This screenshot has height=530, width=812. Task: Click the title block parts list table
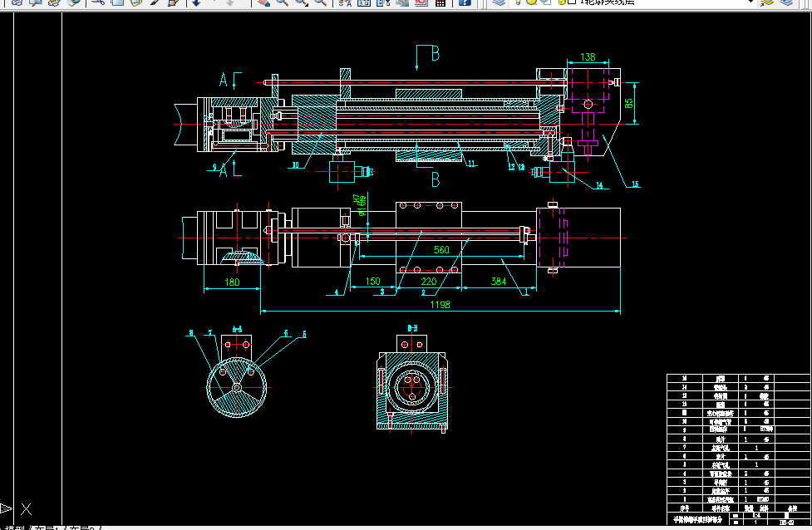pyautogui.click(x=739, y=449)
